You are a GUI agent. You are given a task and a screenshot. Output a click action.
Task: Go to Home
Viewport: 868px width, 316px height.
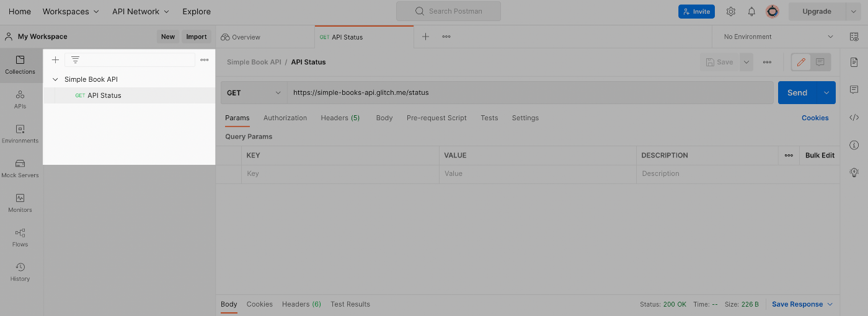(20, 12)
